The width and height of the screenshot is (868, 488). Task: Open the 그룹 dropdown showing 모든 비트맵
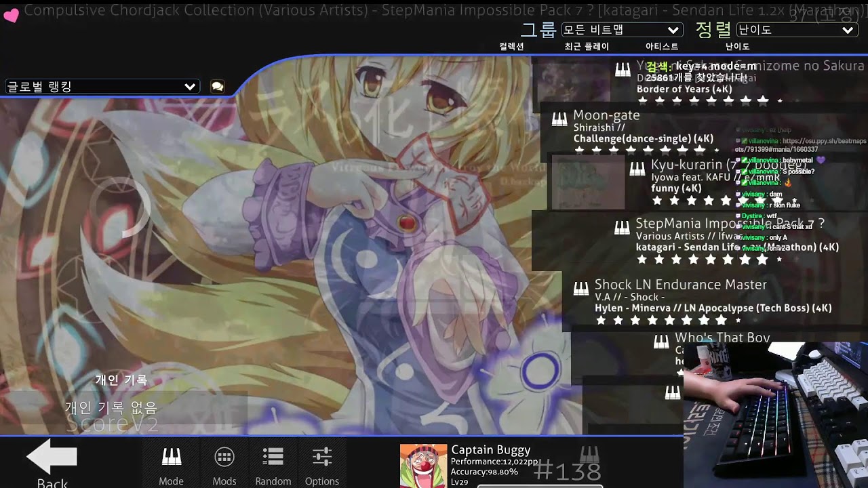point(622,30)
